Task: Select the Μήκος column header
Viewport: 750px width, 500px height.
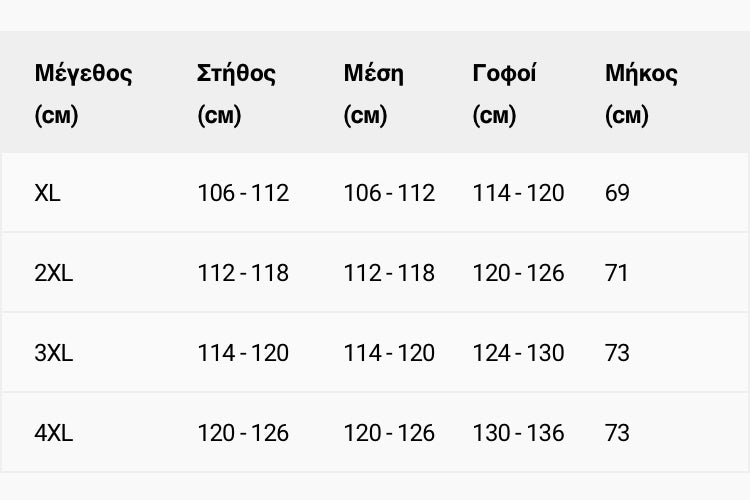Action: tap(641, 94)
